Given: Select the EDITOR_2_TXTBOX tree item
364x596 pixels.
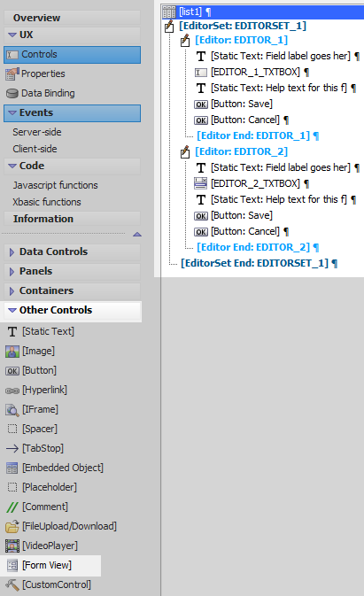Looking at the screenshot, I should 255,183.
